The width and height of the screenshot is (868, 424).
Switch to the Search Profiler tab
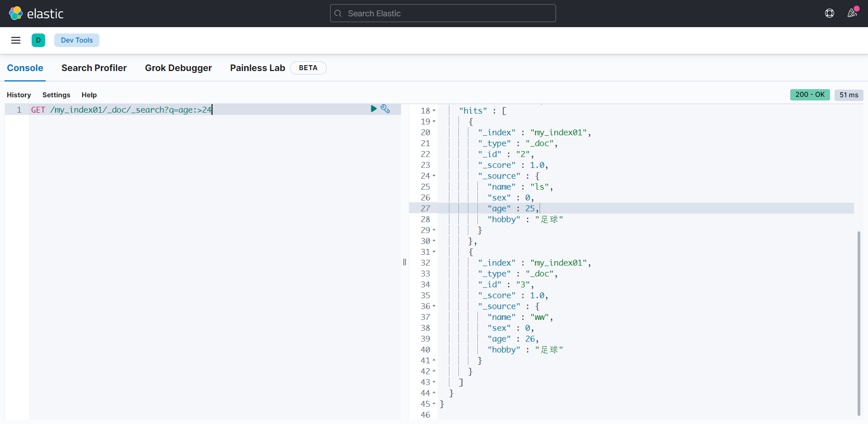tap(94, 68)
